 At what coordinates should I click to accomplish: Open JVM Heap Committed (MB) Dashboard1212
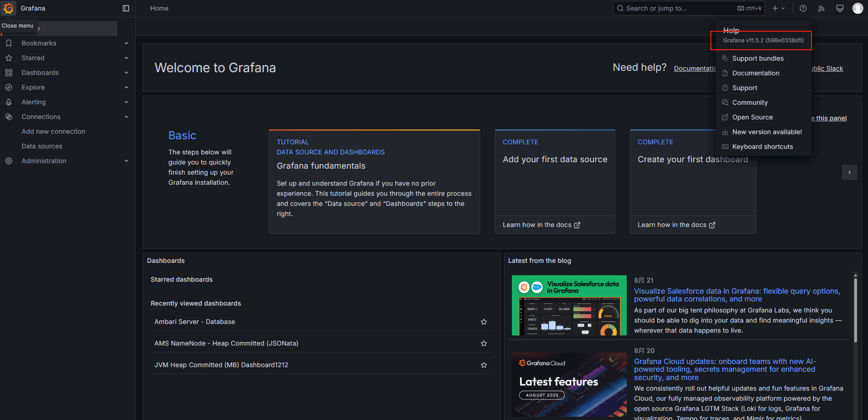[x=221, y=365]
